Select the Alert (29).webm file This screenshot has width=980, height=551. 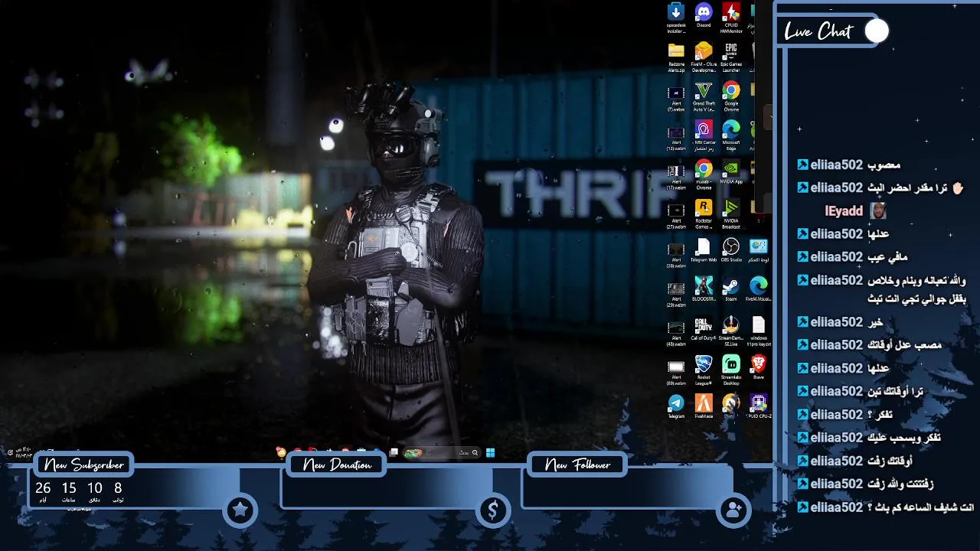click(x=676, y=295)
